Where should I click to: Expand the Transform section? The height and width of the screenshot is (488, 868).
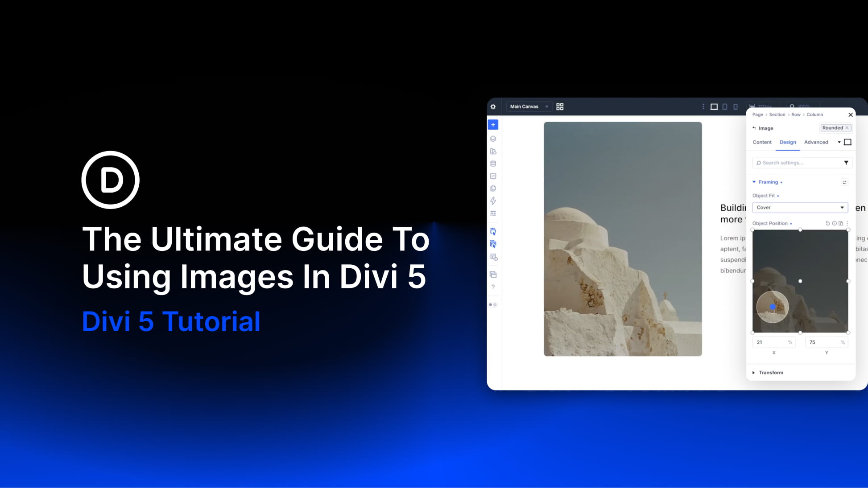click(x=768, y=373)
